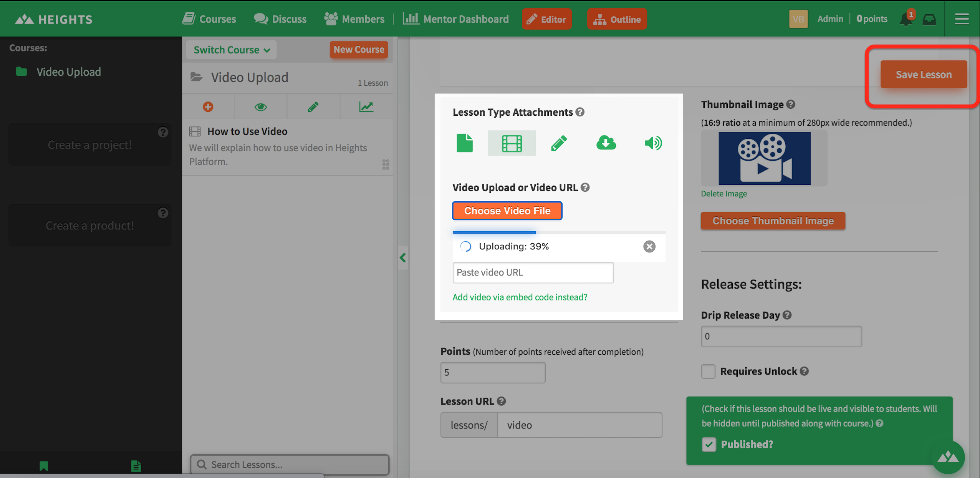Image resolution: width=980 pixels, height=478 pixels.
Task: Focus the Points input field
Action: point(493,372)
